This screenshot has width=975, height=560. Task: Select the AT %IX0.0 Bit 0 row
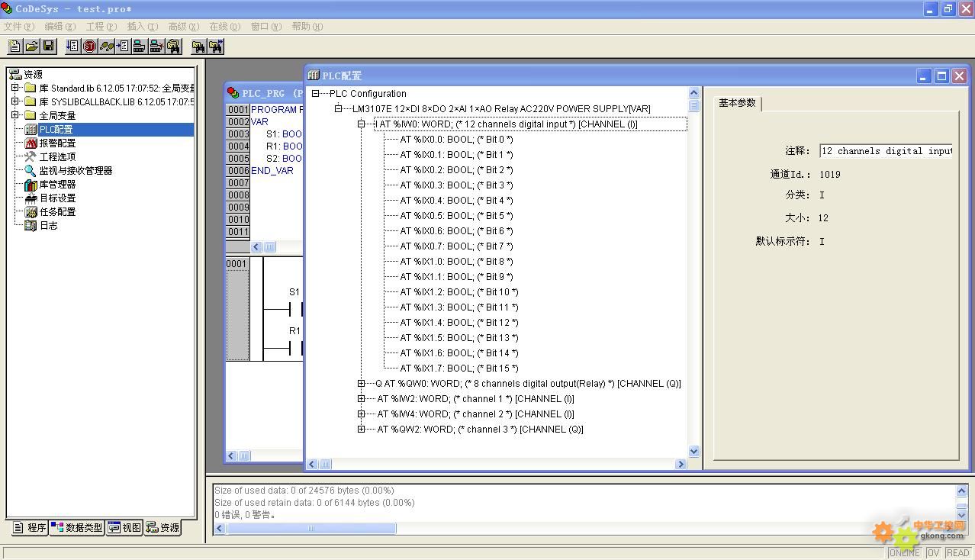coord(456,139)
